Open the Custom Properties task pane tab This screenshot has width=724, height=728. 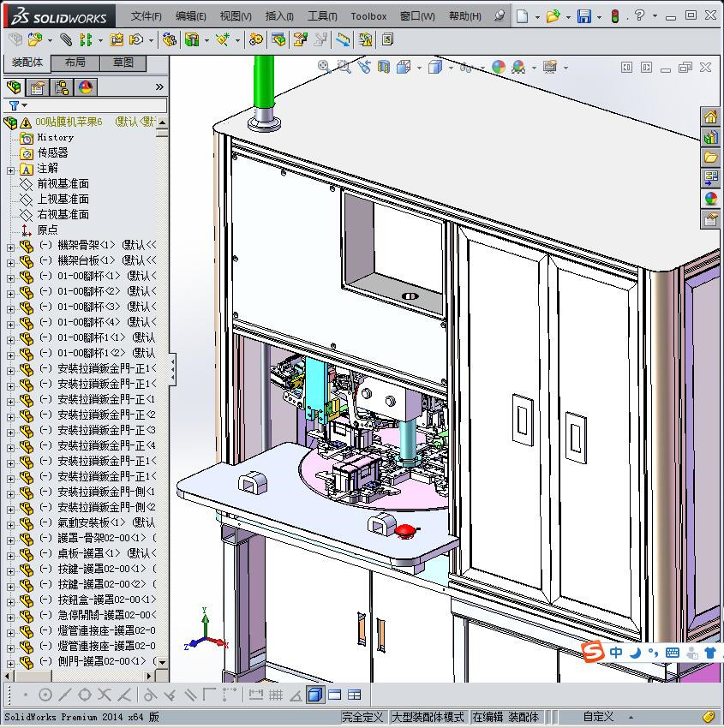click(x=710, y=218)
